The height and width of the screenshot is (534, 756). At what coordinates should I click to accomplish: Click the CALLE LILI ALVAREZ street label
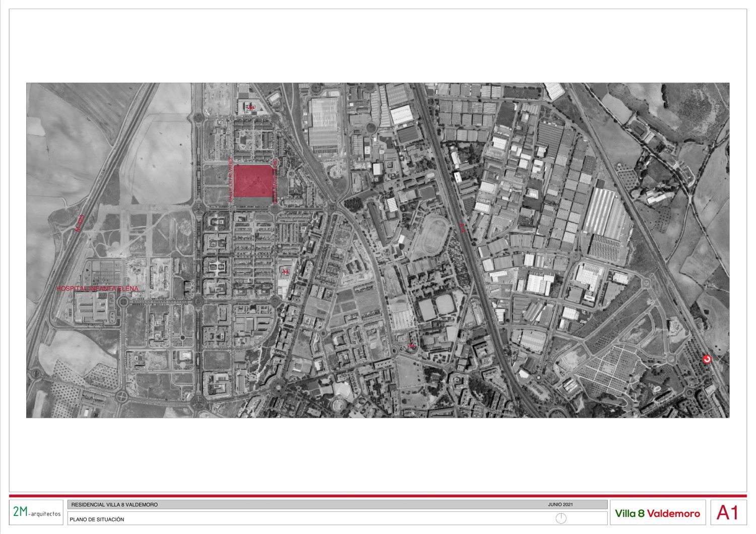(231, 180)
